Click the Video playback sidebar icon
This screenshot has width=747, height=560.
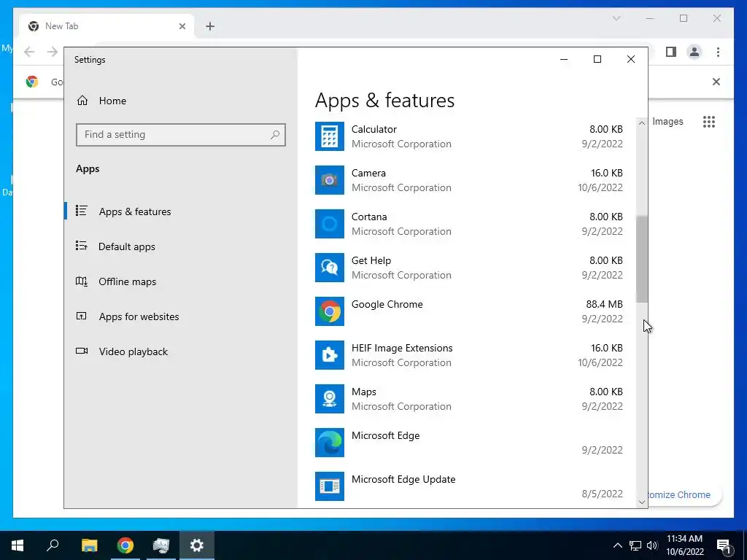point(82,351)
